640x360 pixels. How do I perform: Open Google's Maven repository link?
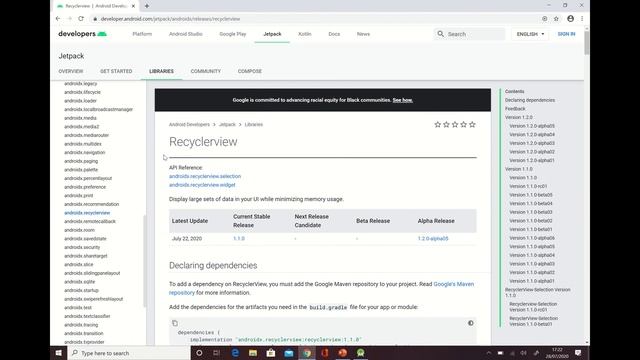point(453,284)
